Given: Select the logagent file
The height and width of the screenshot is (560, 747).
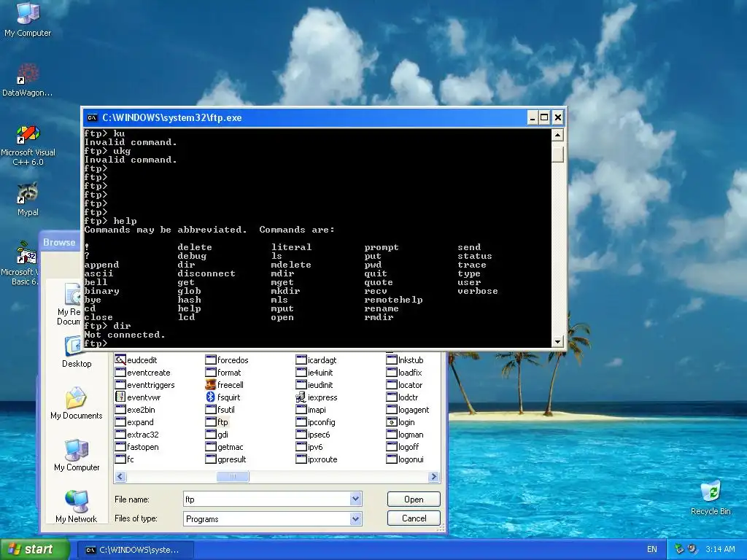Looking at the screenshot, I should (x=408, y=410).
